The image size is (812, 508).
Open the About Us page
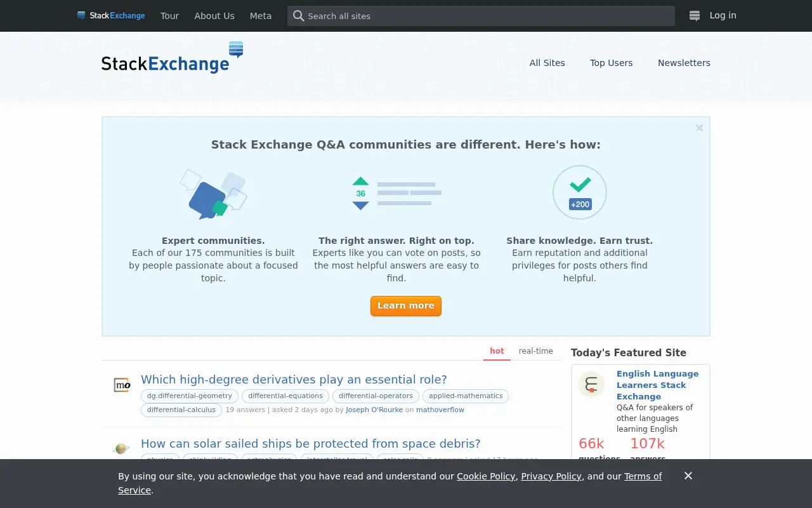[x=214, y=16]
